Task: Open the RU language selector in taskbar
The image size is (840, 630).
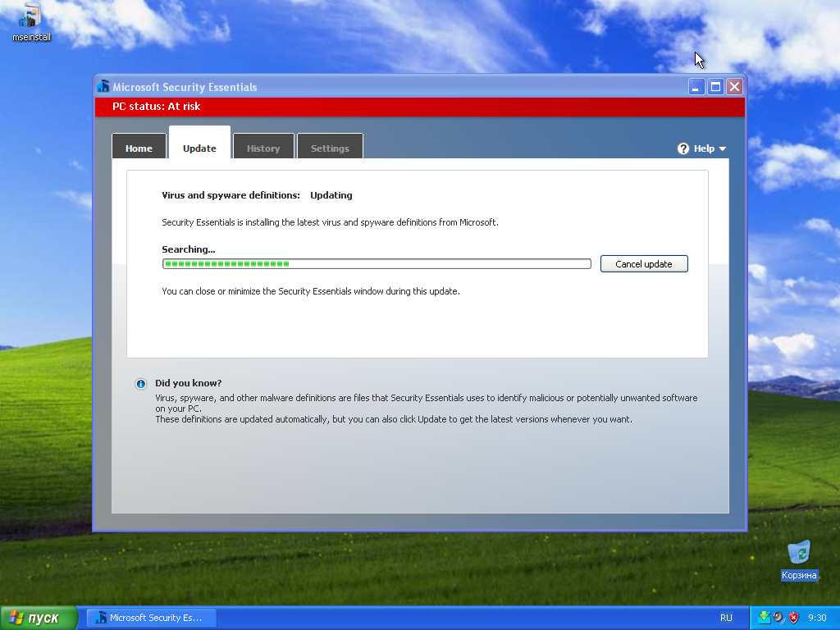Action: point(726,618)
